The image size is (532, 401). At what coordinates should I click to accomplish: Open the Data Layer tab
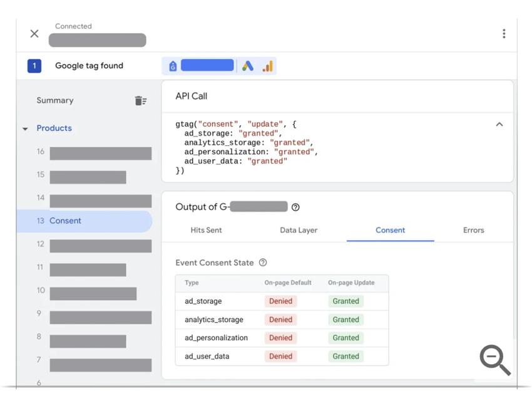click(x=299, y=230)
